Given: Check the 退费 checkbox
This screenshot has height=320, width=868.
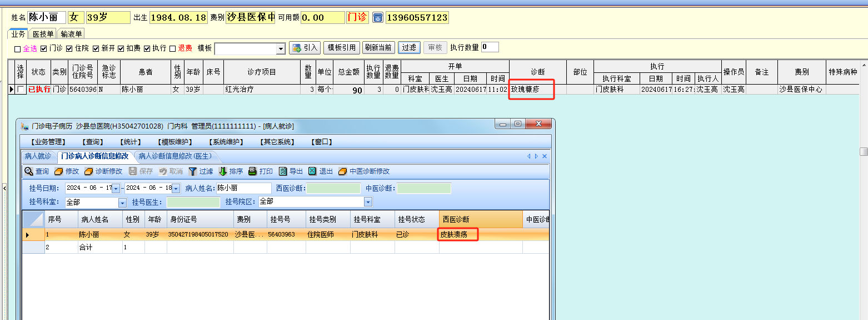Looking at the screenshot, I should coord(173,49).
